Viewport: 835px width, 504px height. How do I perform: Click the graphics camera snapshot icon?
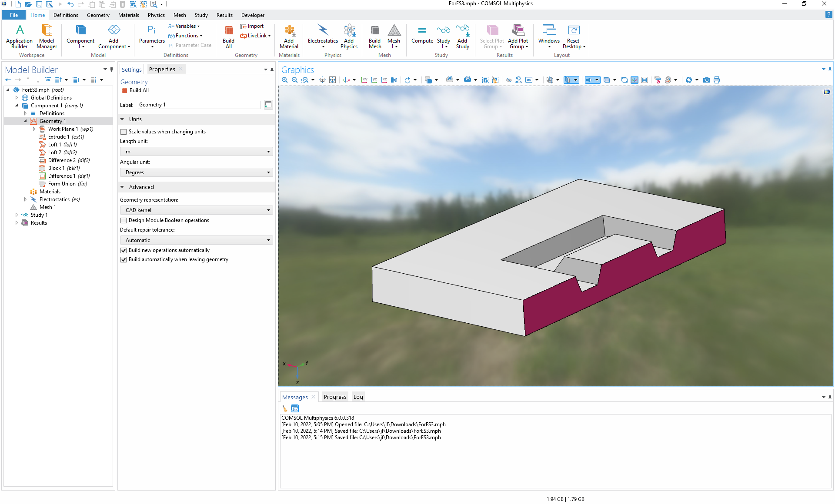[x=707, y=80]
